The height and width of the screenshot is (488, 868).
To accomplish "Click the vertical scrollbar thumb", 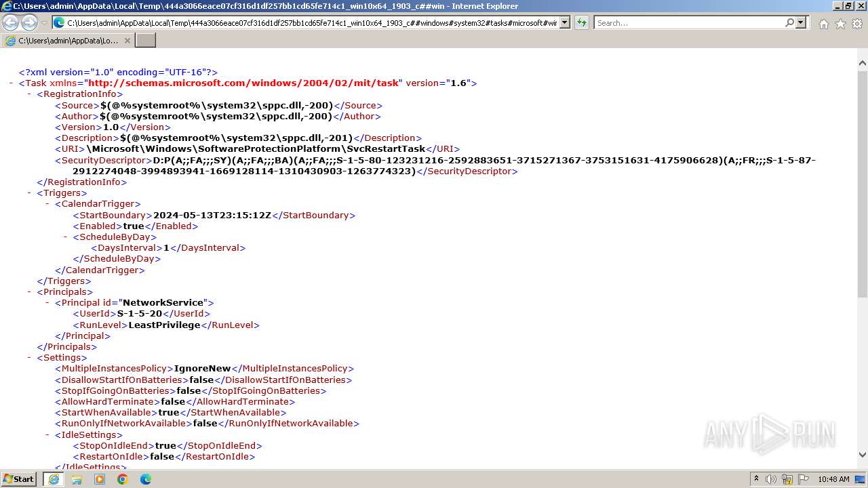I will (x=862, y=183).
